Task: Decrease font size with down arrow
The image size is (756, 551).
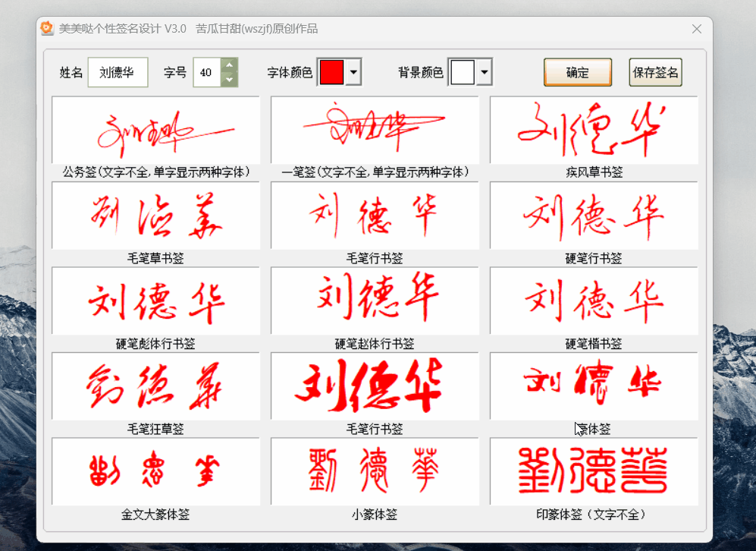Action: click(230, 79)
